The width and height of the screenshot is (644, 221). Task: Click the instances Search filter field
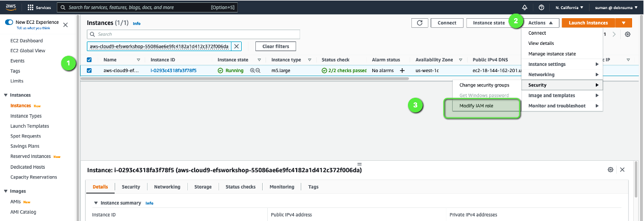click(x=193, y=34)
